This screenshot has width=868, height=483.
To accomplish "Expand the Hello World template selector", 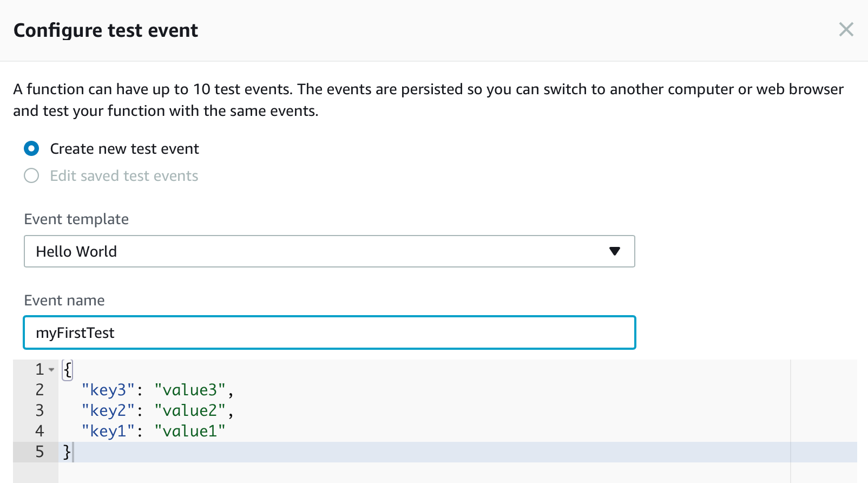I will 614,251.
